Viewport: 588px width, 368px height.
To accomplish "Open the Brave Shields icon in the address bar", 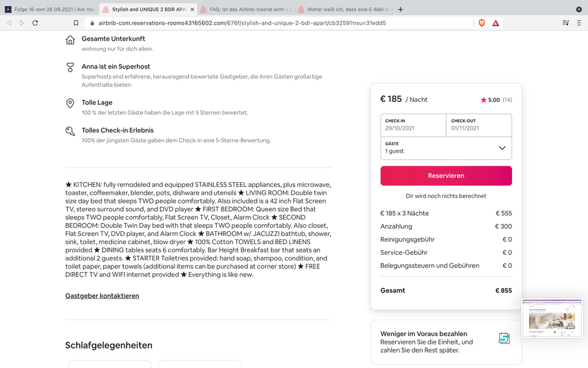I will (481, 22).
